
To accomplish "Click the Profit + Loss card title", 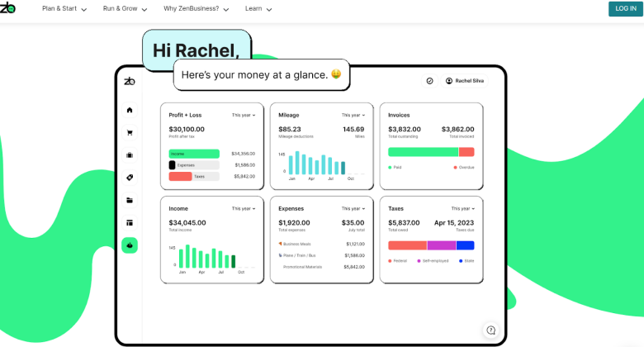I will [185, 115].
